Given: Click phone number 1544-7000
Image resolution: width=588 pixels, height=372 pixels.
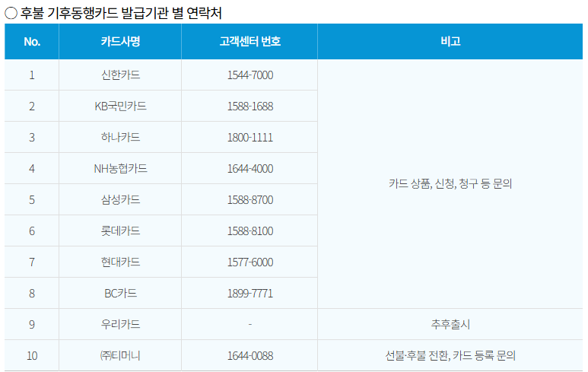Looking at the screenshot, I should click(250, 75).
